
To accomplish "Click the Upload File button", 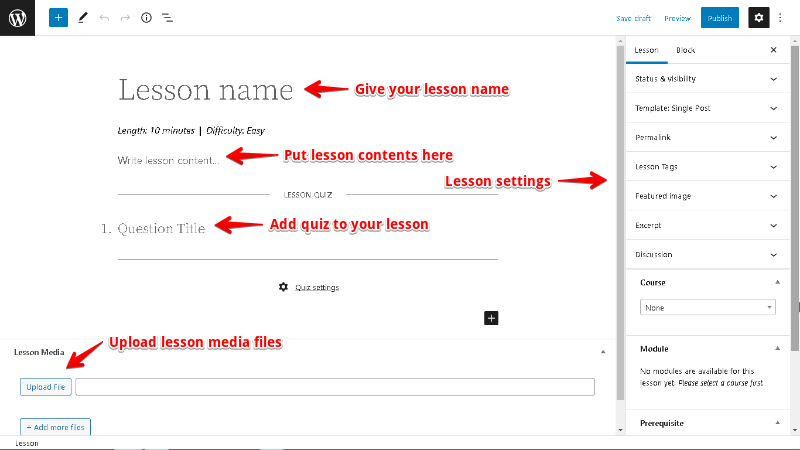I will [x=46, y=387].
